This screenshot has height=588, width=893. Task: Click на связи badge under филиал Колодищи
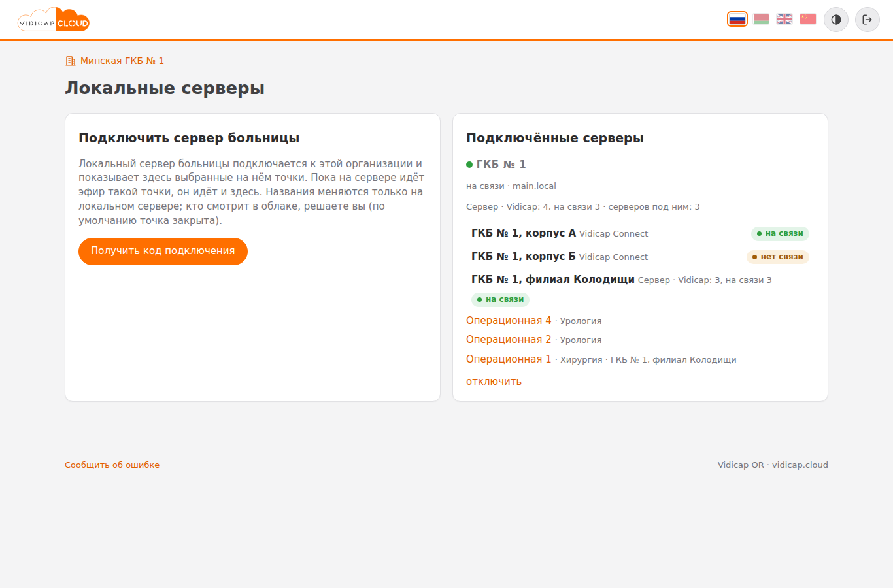tap(500, 299)
